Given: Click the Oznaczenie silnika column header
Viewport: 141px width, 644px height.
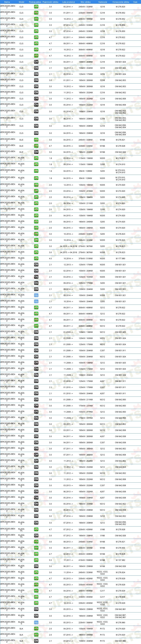Looking at the screenshot, I should (121, 2).
